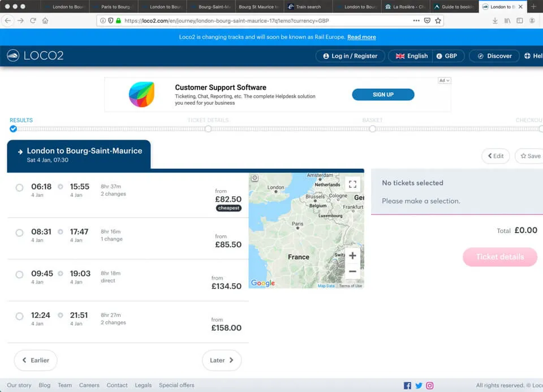Open the Blog footer link
The image size is (543, 392).
[44, 385]
